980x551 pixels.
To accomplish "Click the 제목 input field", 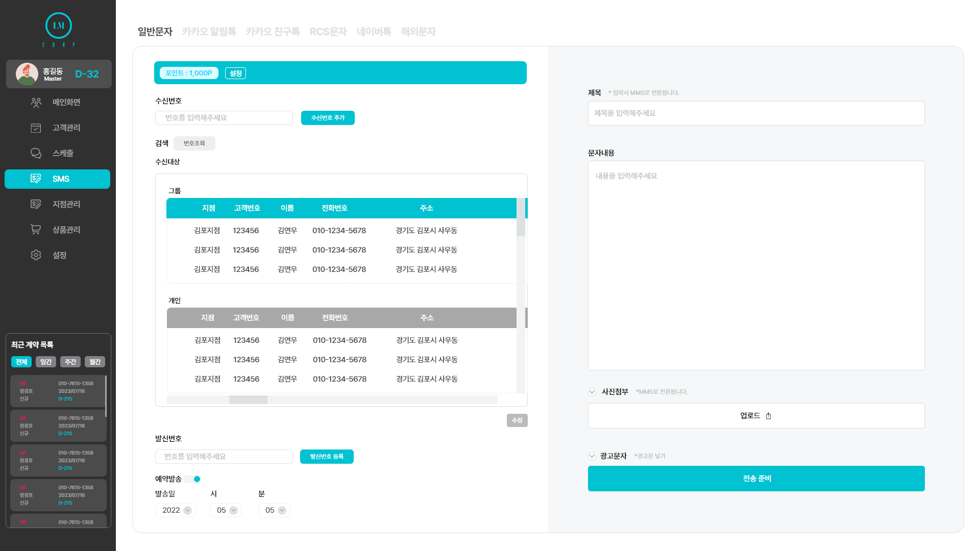I will [756, 113].
